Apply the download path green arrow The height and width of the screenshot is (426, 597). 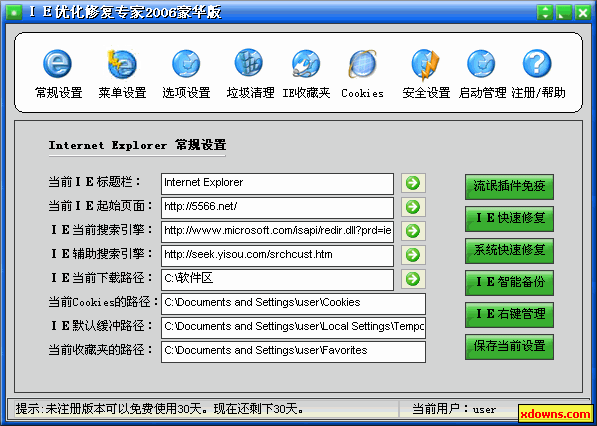pos(413,279)
